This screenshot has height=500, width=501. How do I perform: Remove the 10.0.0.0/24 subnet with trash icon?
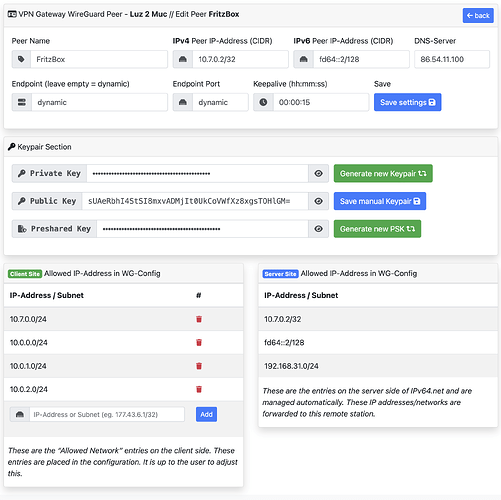[x=199, y=342]
